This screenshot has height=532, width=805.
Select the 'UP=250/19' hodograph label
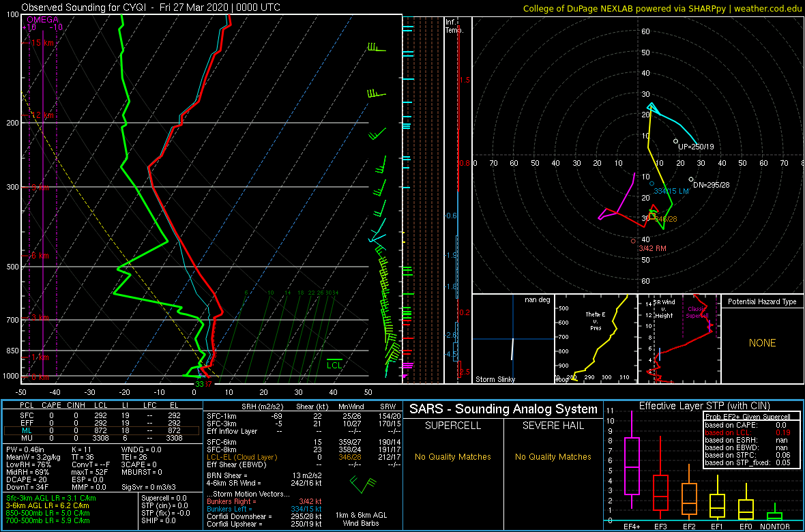696,147
